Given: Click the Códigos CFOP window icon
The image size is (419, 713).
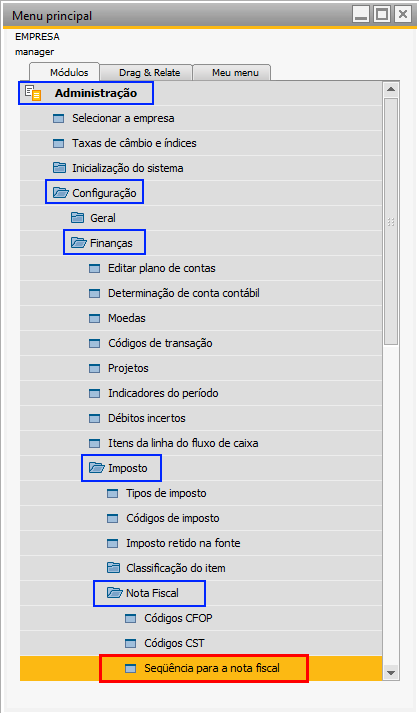Looking at the screenshot, I should click(x=131, y=619).
